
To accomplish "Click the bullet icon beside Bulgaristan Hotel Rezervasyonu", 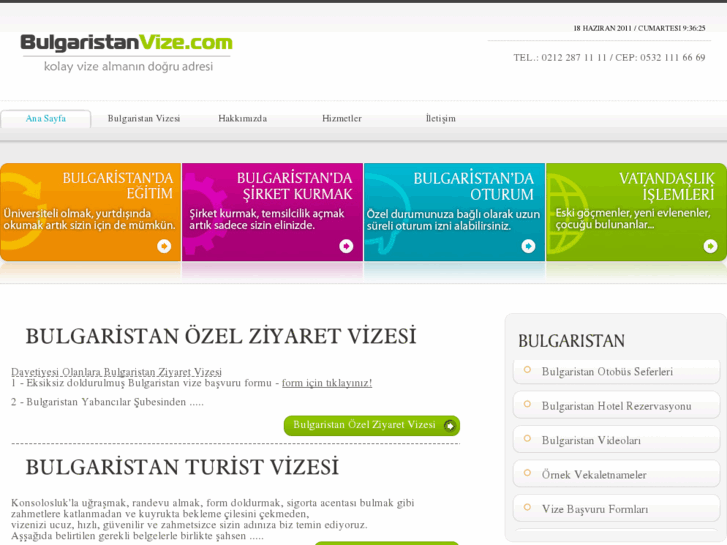I will point(527,404).
